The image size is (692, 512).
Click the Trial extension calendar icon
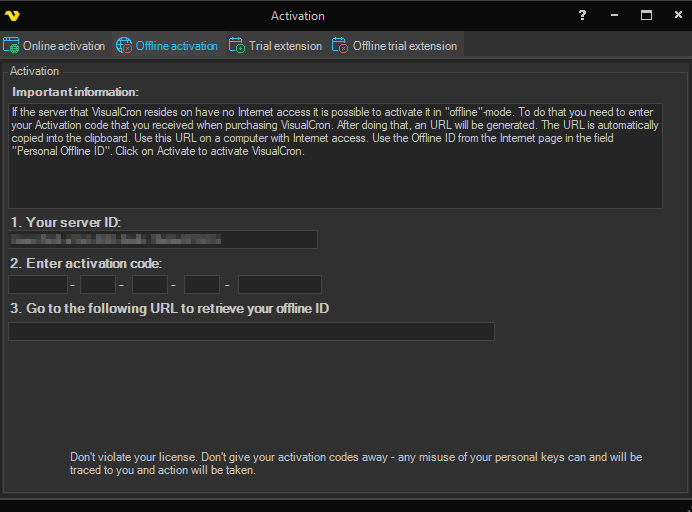(x=237, y=46)
